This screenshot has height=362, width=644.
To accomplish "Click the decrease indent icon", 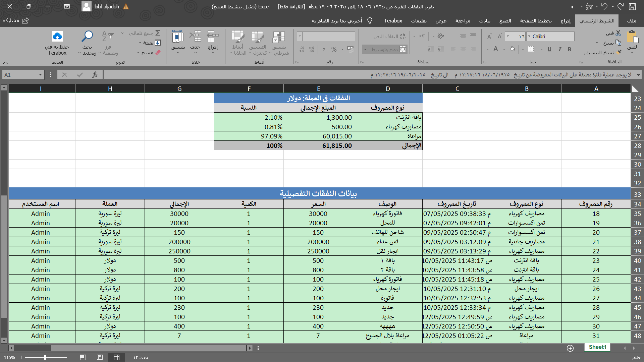I will [x=441, y=49].
